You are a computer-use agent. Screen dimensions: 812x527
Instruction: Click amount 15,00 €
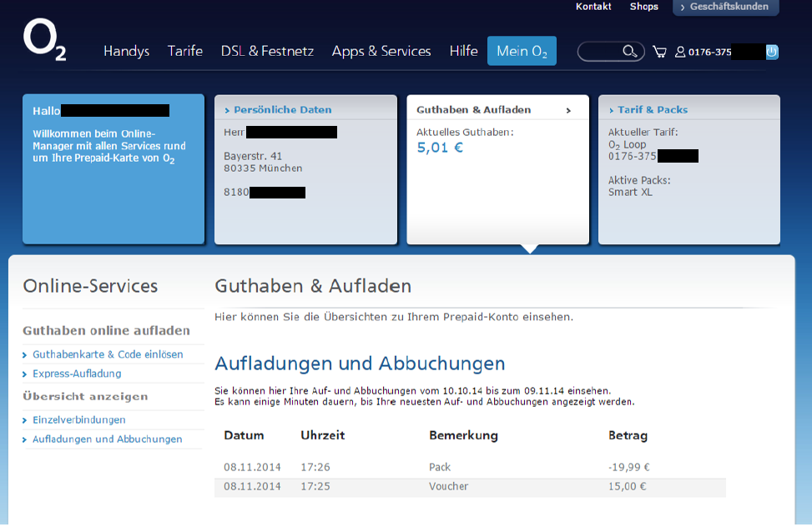click(x=627, y=487)
